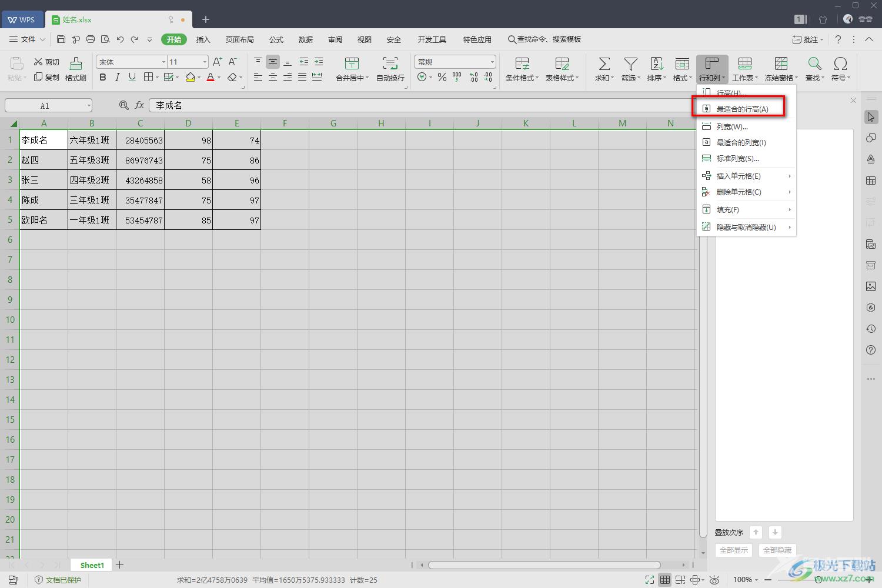Toggle Underline formatting
The width and height of the screenshot is (882, 588).
[132, 77]
